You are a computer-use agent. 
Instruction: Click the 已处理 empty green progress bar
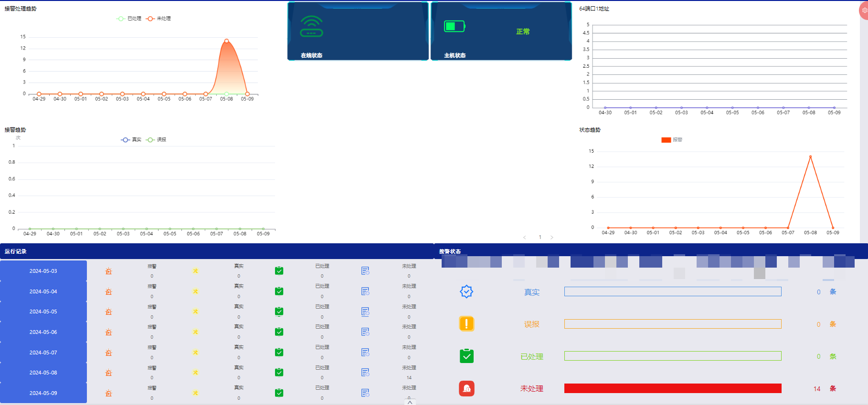(673, 356)
